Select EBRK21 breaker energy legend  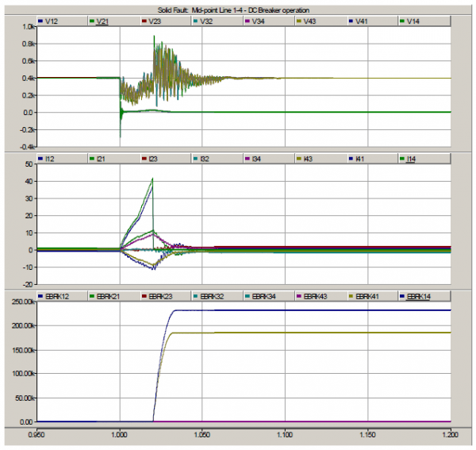click(x=113, y=296)
